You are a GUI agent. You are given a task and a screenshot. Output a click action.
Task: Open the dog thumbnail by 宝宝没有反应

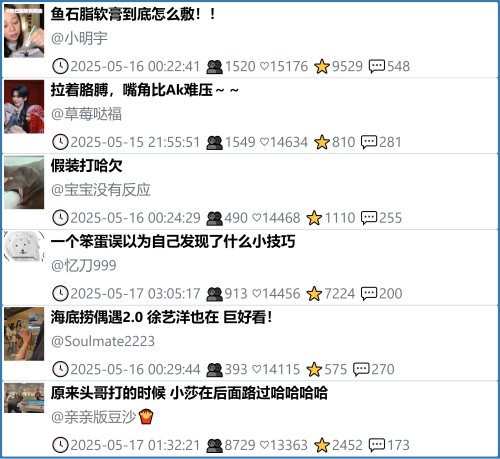[24, 182]
